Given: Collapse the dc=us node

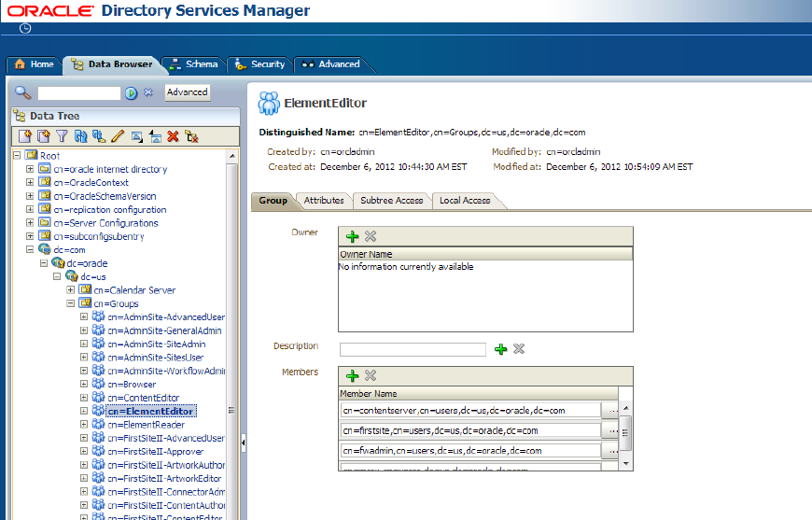Looking at the screenshot, I should (x=57, y=276).
